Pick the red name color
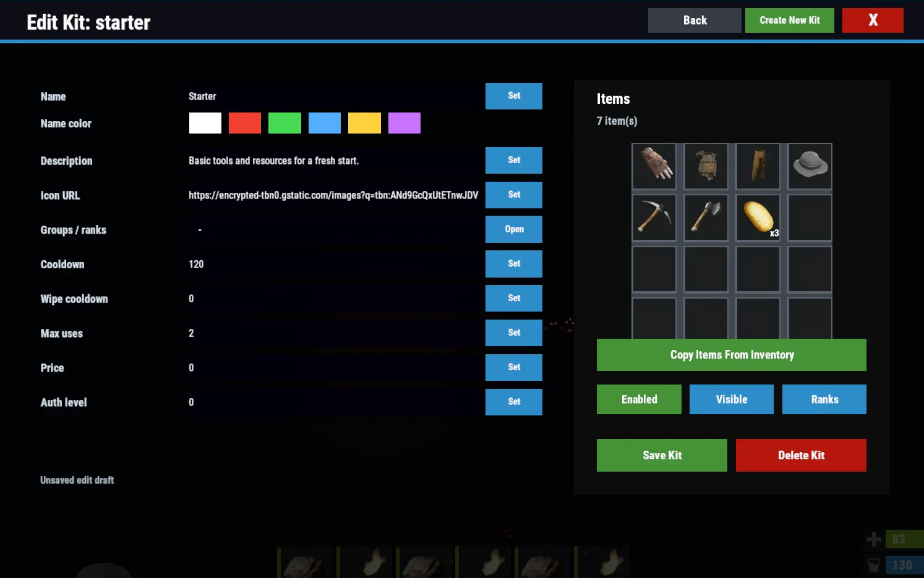924x578 pixels. click(x=245, y=123)
